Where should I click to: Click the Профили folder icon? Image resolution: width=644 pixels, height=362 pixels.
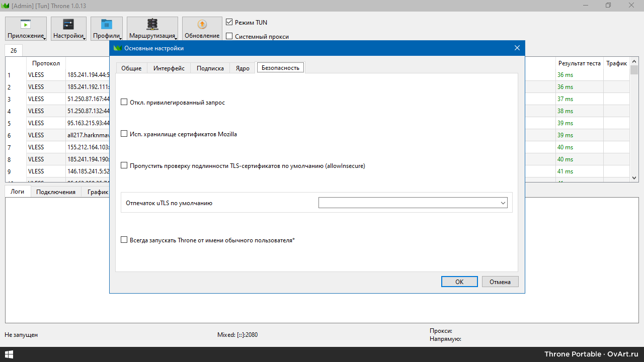tap(107, 25)
